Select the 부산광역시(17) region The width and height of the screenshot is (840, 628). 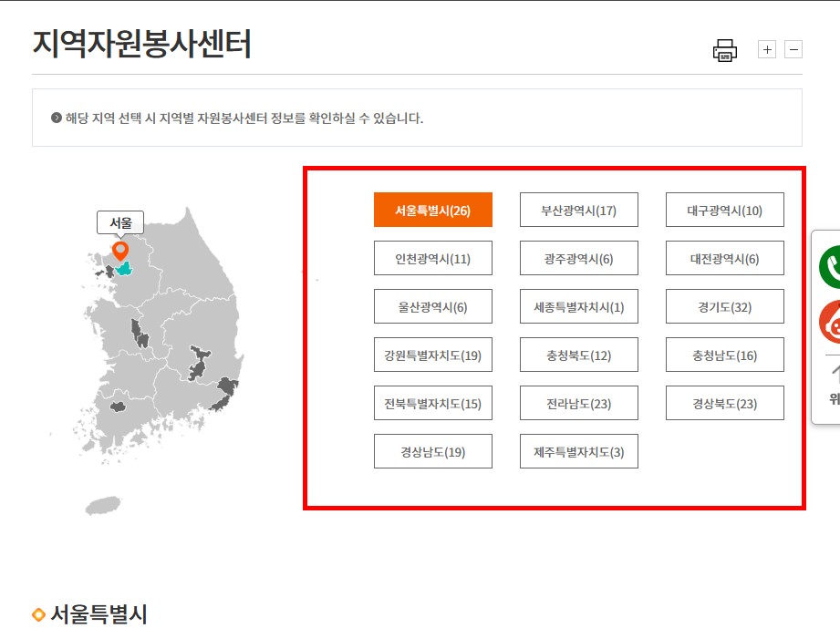click(x=578, y=209)
